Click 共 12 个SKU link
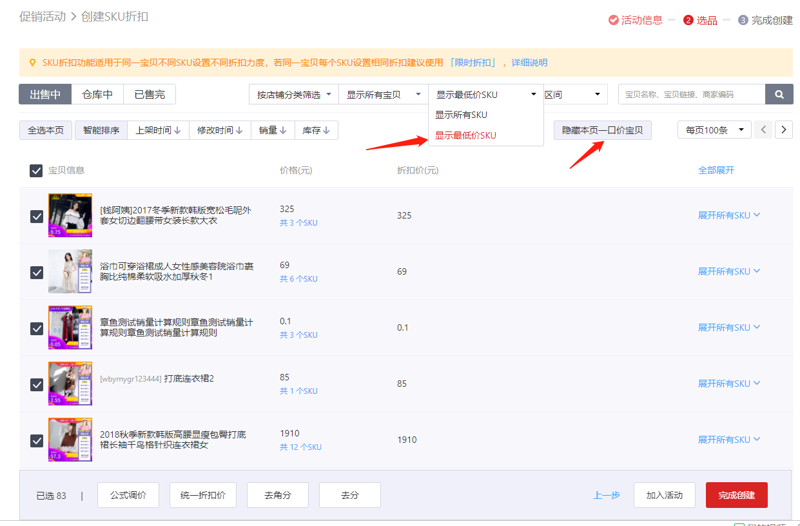Viewport: 800px width, 526px height. pos(301,447)
